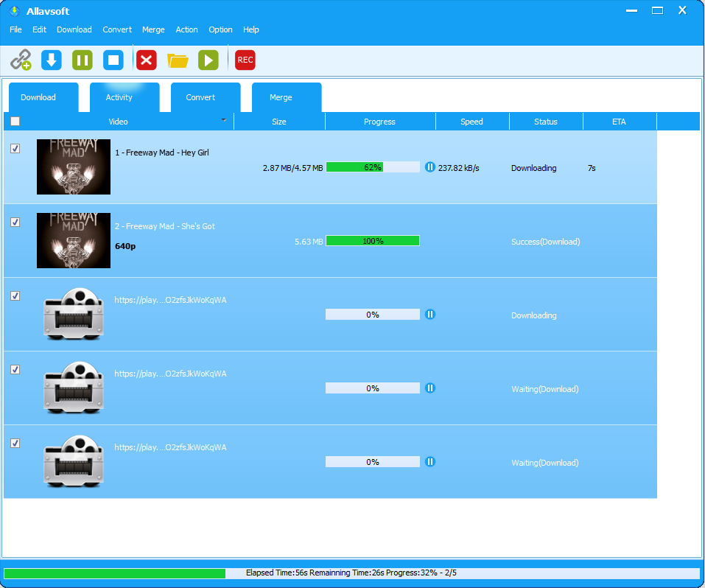Screen dimensions: 705x588
Task: Sort by the Status column header
Action: tap(546, 122)
